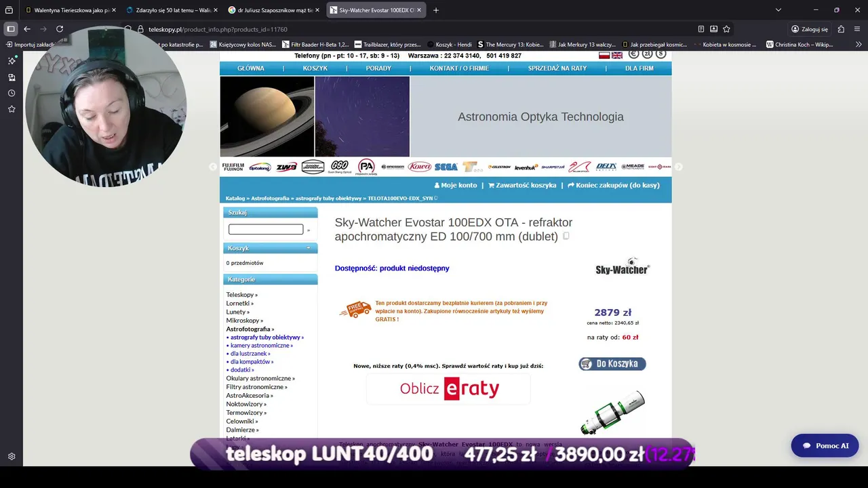This screenshot has height=488, width=868.
Task: Click the Fujifilm Fujinon brand logo
Action: [233, 167]
